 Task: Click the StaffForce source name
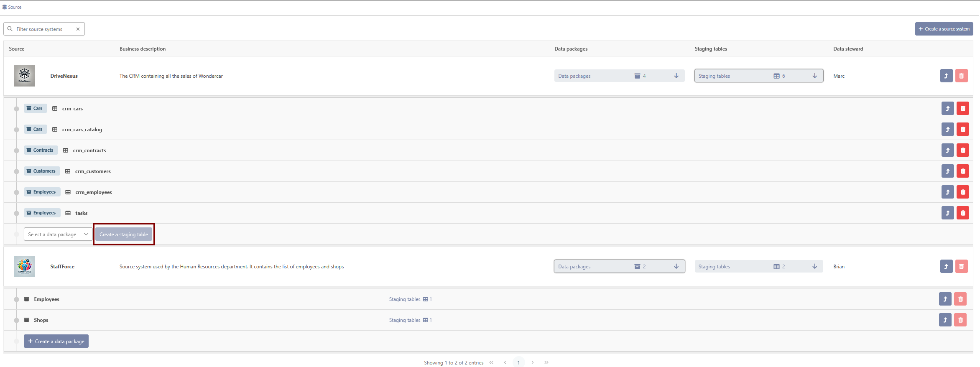[62, 267]
